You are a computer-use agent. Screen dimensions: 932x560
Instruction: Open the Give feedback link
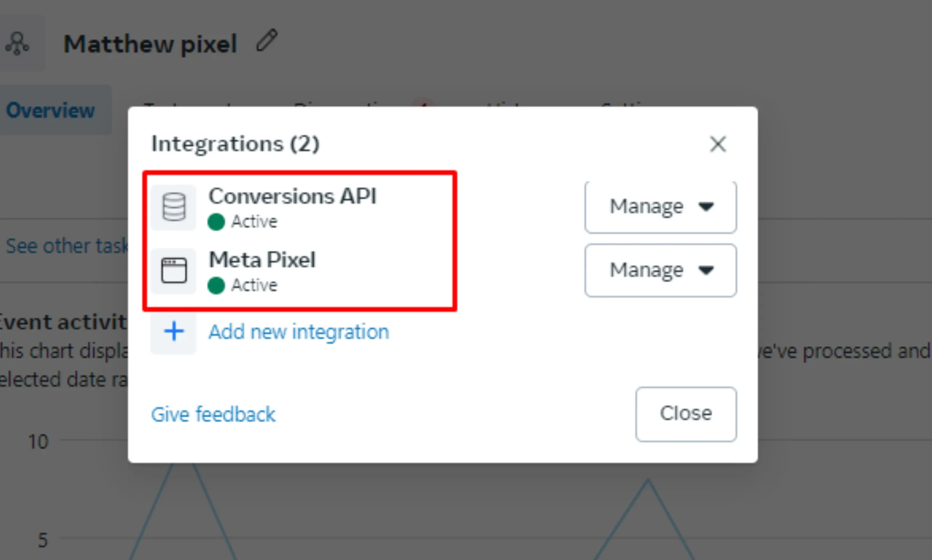(x=213, y=414)
